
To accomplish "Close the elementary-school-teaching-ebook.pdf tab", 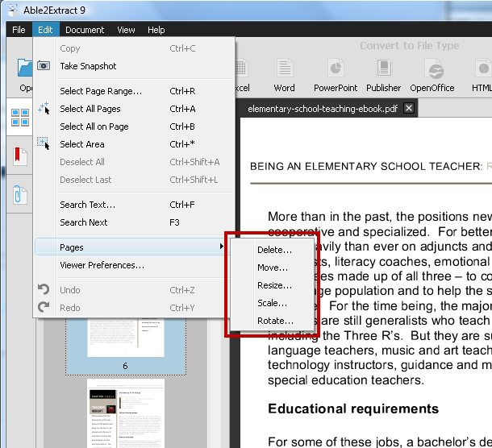I will (409, 108).
